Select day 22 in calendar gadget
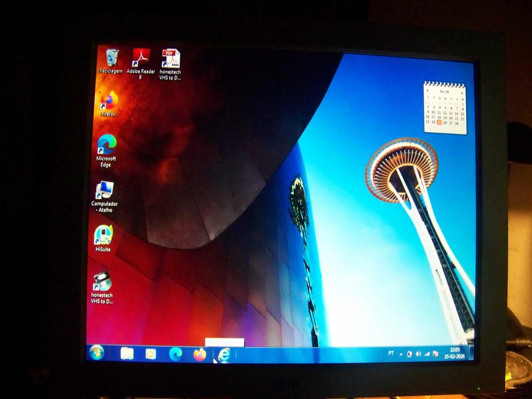The width and height of the screenshot is (532, 399). (x=462, y=119)
